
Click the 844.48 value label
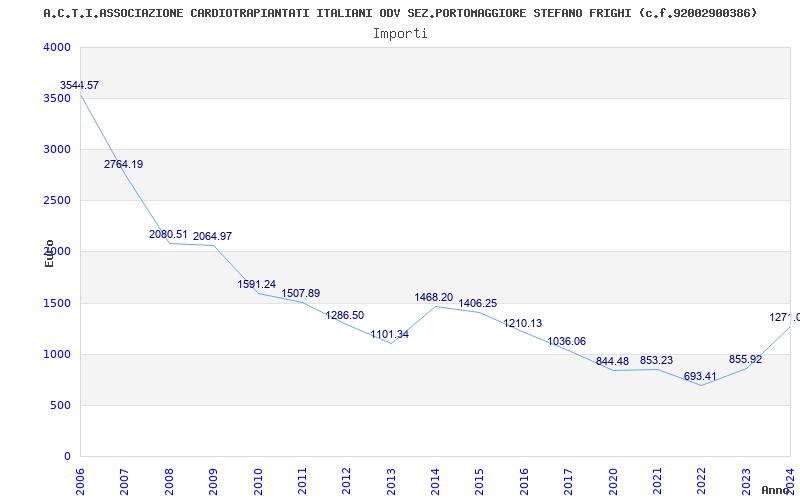point(612,361)
